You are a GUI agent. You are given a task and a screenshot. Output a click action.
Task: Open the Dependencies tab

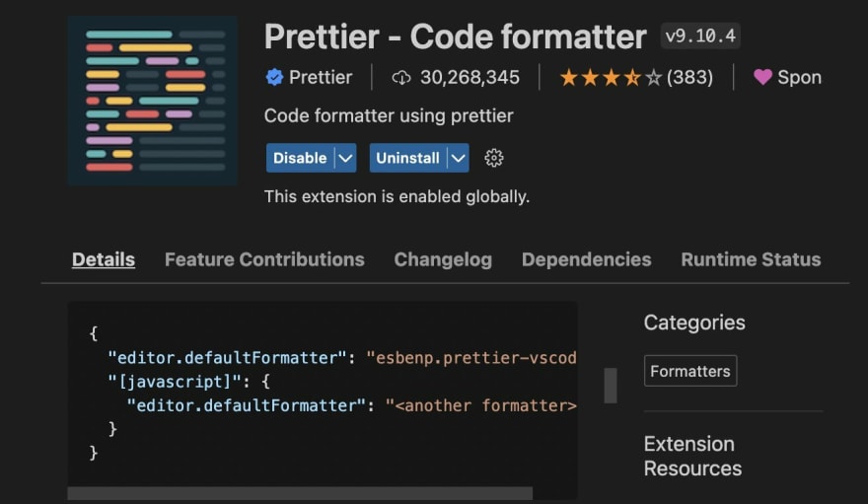(586, 259)
